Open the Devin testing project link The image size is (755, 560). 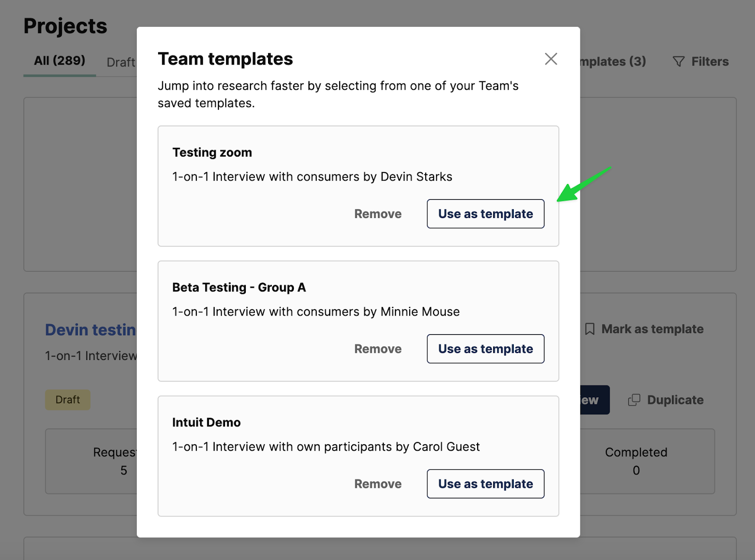pos(90,329)
